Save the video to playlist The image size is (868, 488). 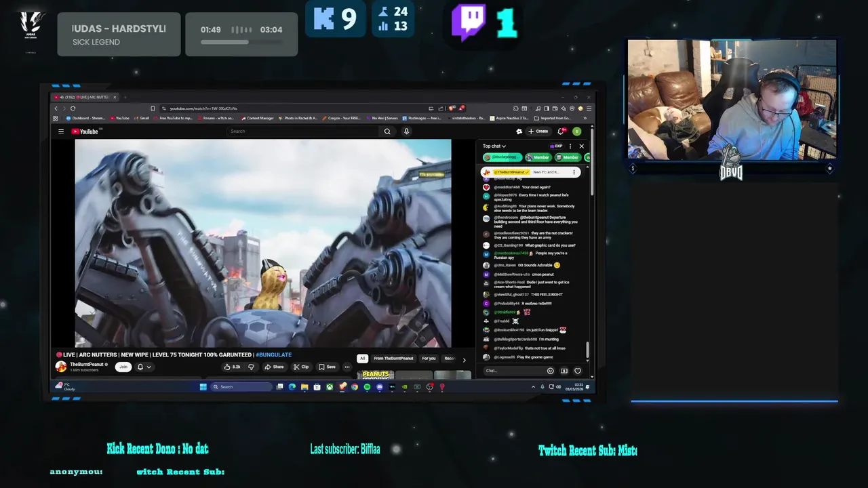point(327,367)
